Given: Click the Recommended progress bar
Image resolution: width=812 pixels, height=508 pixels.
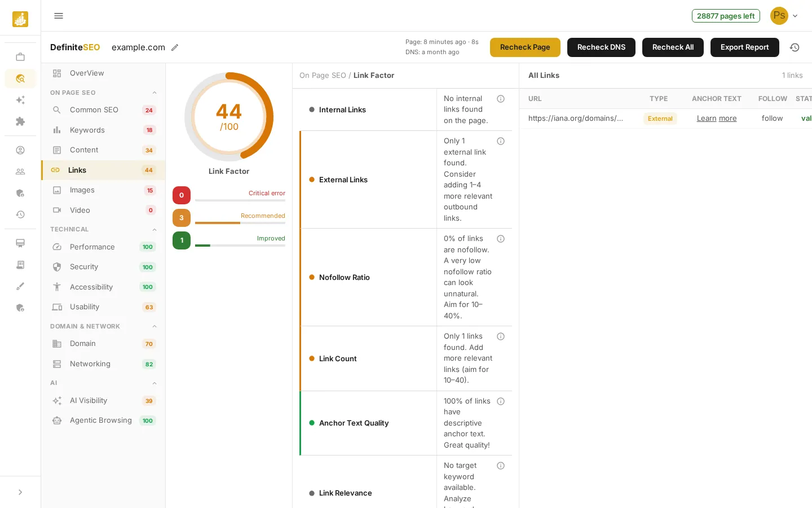Looking at the screenshot, I should point(240,223).
